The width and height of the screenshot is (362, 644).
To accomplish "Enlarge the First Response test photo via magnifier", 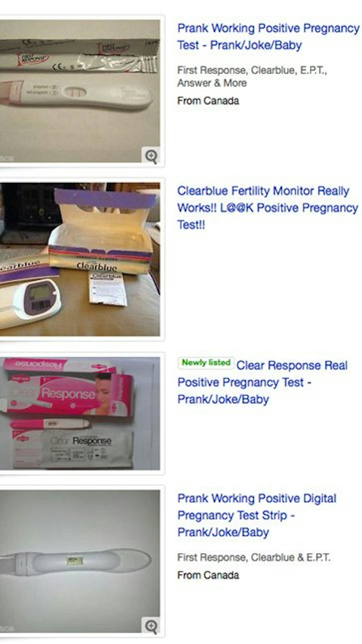I will pyautogui.click(x=151, y=156).
